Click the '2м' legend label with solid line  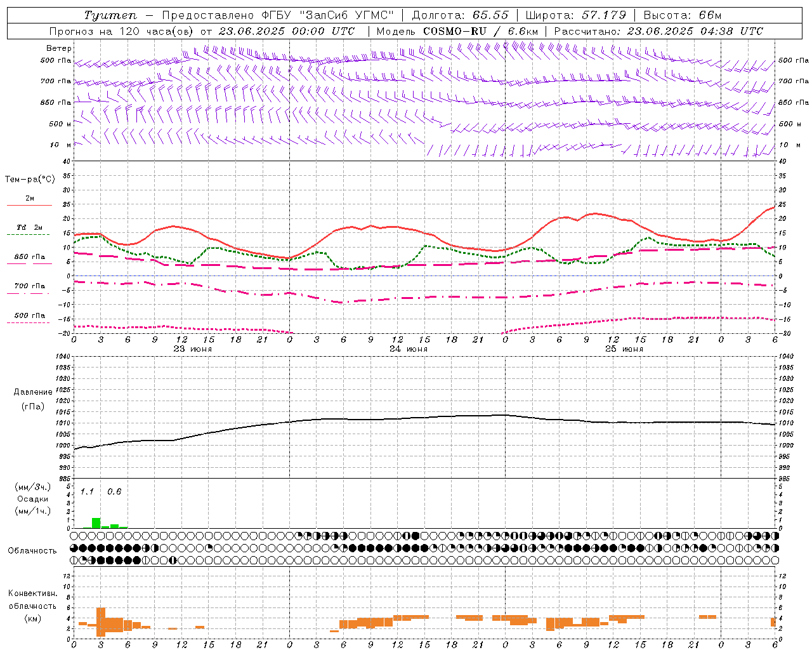30,198
